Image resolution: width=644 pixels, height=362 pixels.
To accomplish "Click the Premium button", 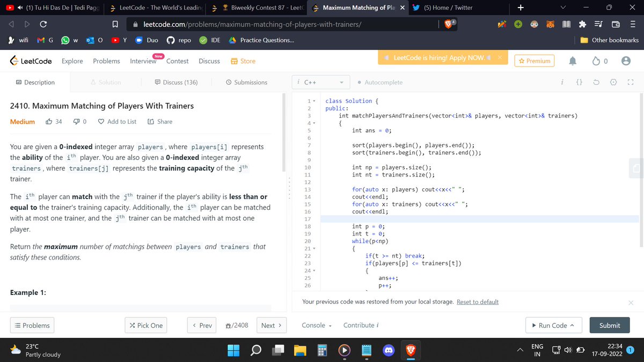I will click(x=535, y=61).
